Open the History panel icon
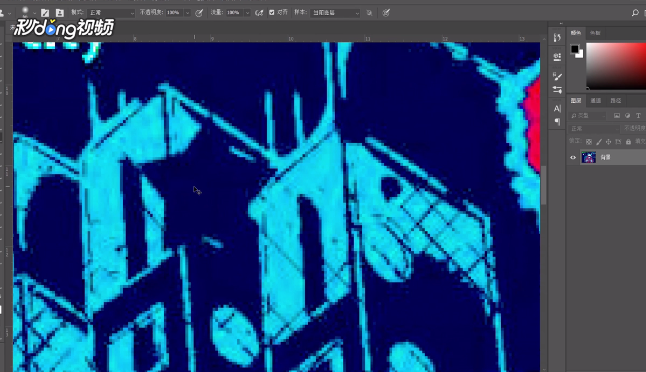 (x=557, y=38)
